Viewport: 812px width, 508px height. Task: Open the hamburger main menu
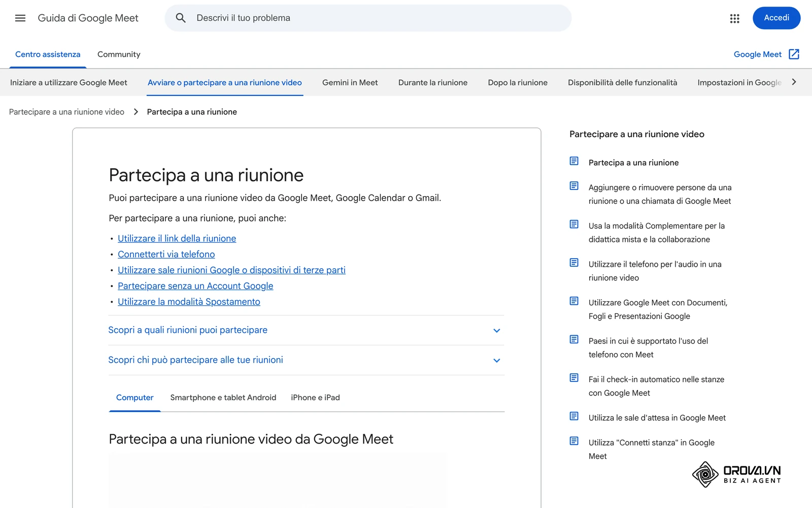(x=20, y=18)
